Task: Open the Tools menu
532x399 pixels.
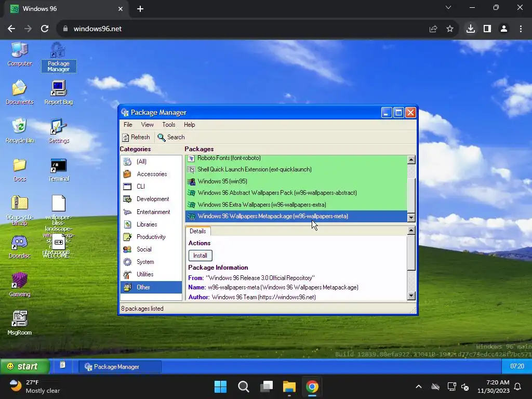Action: (x=169, y=125)
